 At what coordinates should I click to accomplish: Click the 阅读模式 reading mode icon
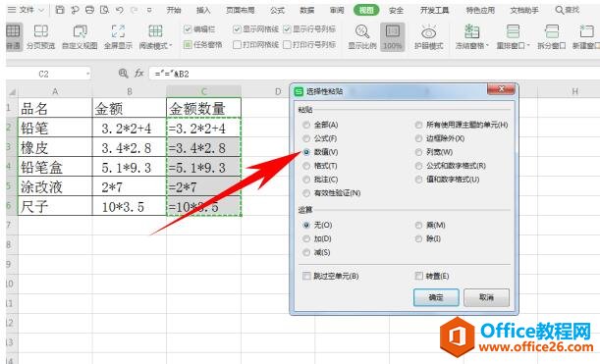point(155,31)
